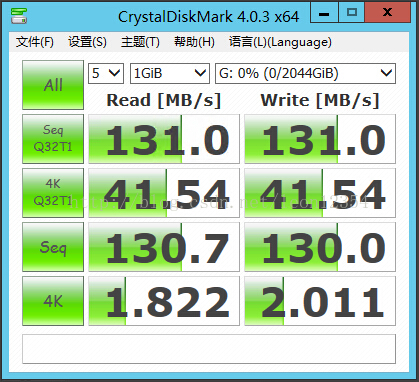Start the Seq Q32T1 test
Viewport: 419px width, 382px height.
pyautogui.click(x=53, y=139)
